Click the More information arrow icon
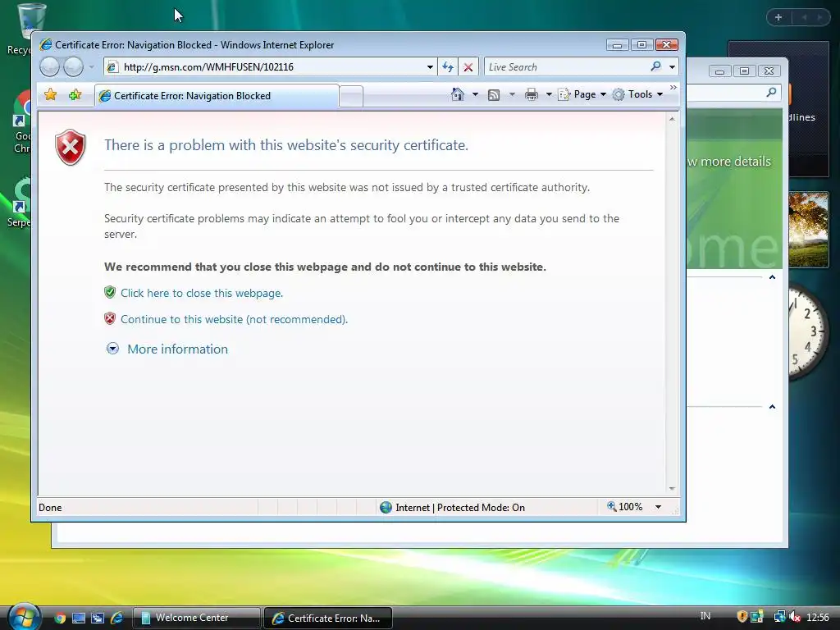This screenshot has height=630, width=840. [112, 349]
